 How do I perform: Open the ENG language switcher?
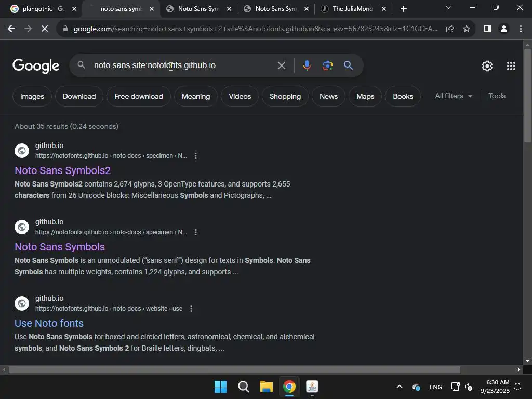coord(436,387)
